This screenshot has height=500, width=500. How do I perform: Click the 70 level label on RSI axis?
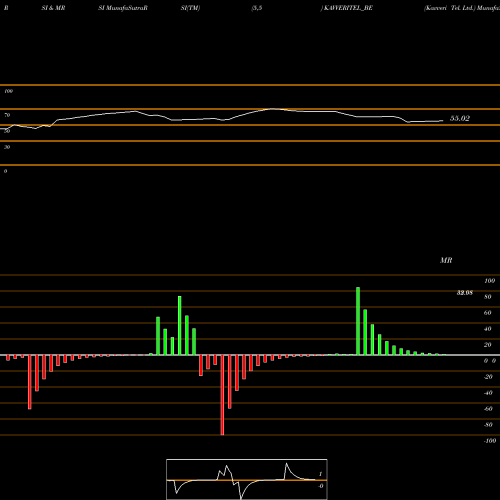pos(7,115)
